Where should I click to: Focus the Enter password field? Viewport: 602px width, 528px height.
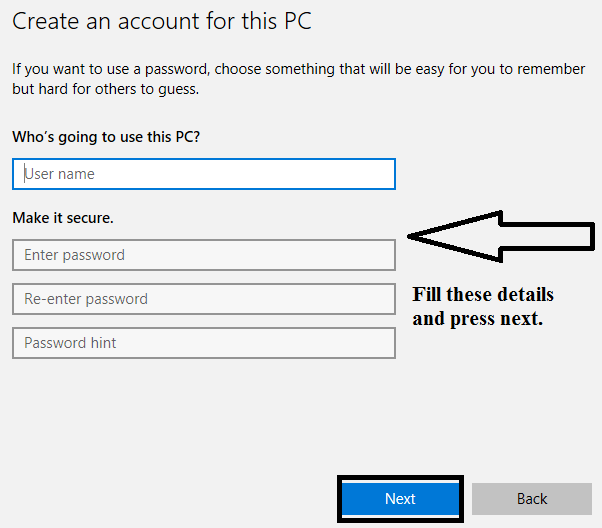pos(204,255)
